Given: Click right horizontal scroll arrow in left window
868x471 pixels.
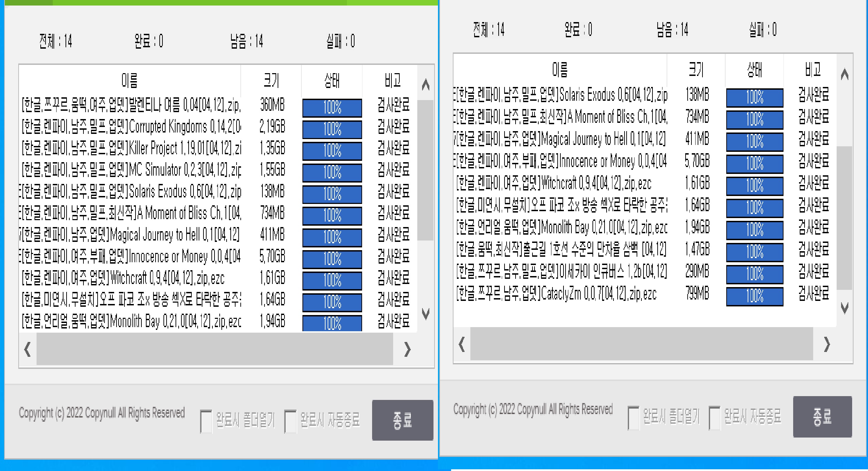Looking at the screenshot, I should coord(407,349).
